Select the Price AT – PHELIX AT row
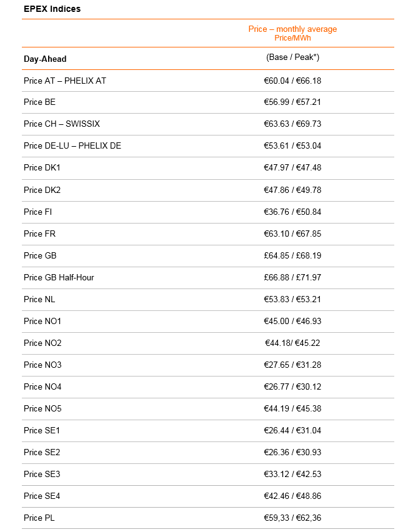 click(208, 81)
